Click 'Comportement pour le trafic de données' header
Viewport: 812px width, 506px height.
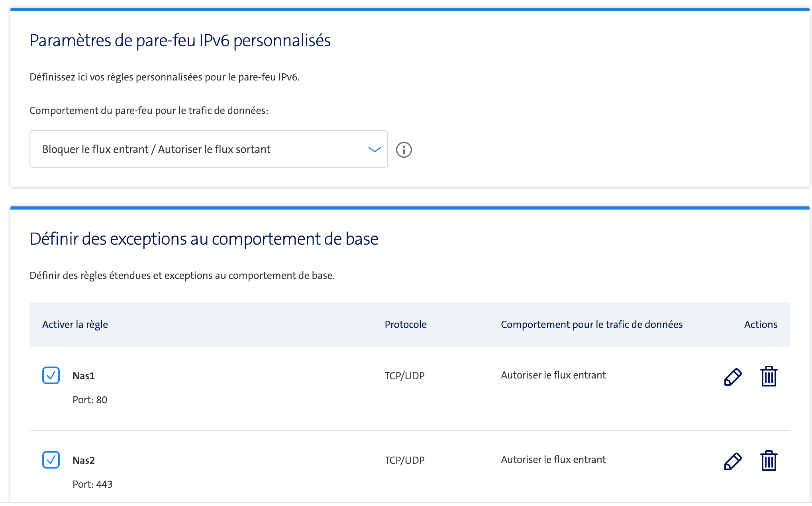click(591, 324)
